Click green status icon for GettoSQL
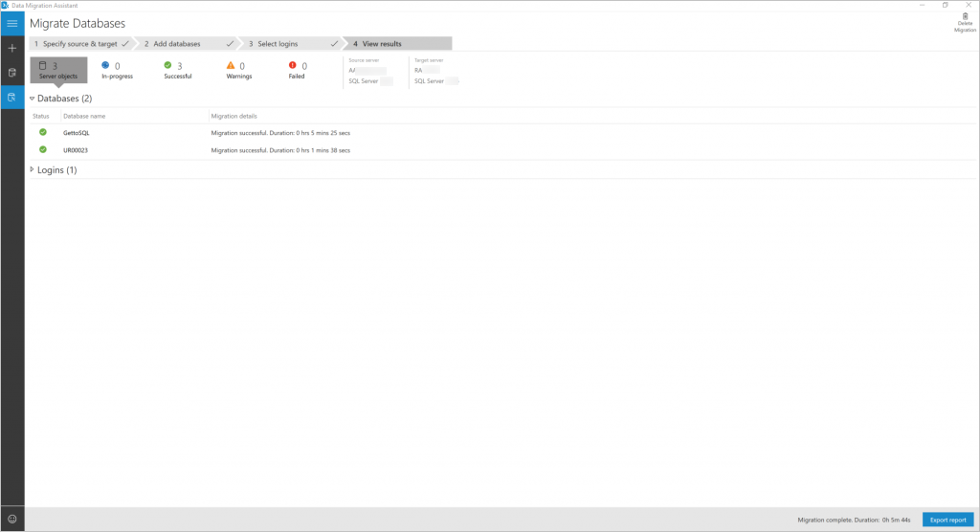Screen dimensions: 980x532 pos(43,132)
